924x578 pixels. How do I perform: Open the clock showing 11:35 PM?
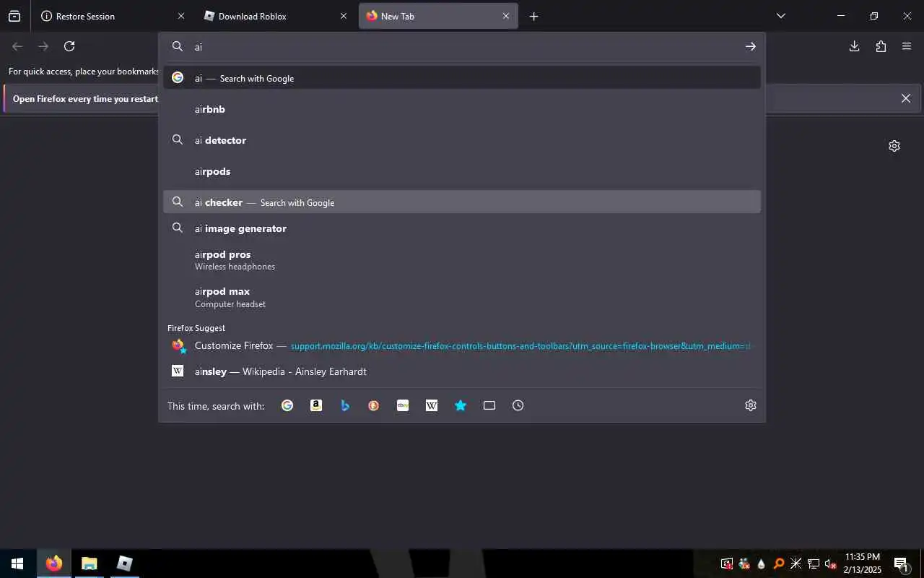863,564
